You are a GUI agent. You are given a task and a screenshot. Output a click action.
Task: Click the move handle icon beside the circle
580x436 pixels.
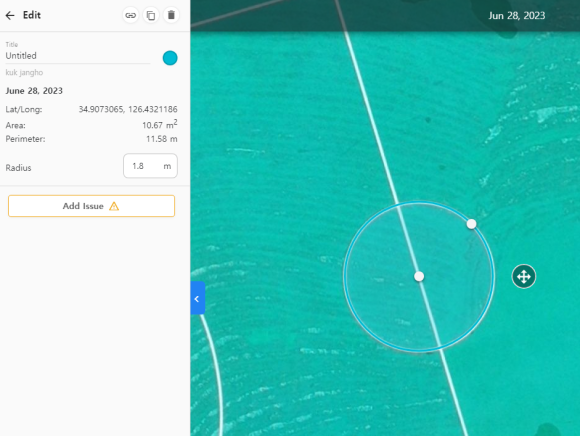click(523, 276)
